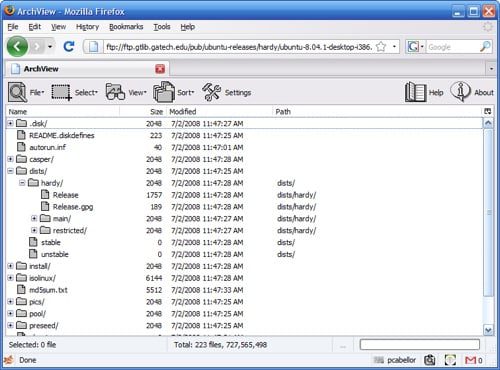Expand the main/ folder
Screen dimensions: 500x370
pos(34,218)
